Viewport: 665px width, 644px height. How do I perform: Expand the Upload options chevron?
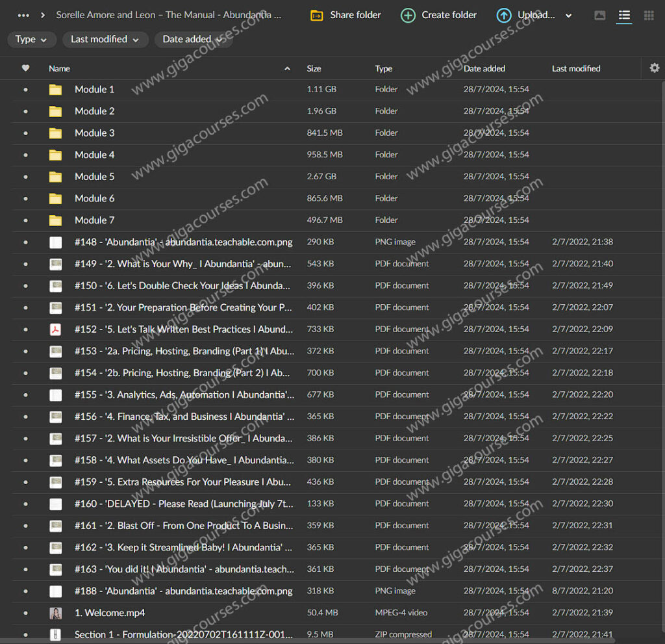click(x=569, y=16)
